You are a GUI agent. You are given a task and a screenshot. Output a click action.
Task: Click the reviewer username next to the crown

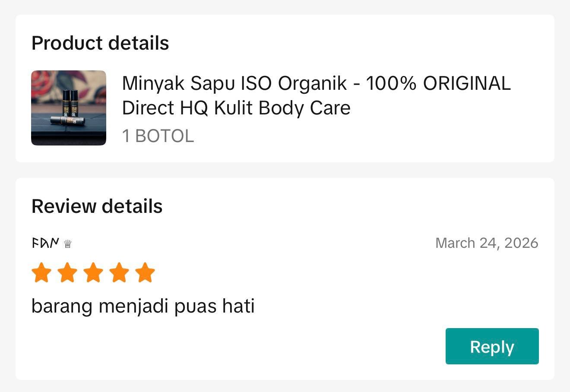tap(45, 243)
